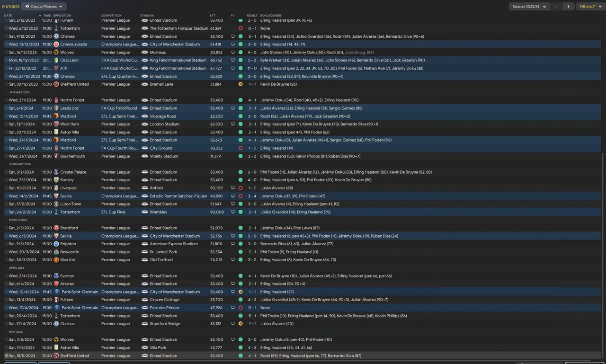Open the Season 2023/24 dropdown
The image size is (606, 364).
click(529, 7)
